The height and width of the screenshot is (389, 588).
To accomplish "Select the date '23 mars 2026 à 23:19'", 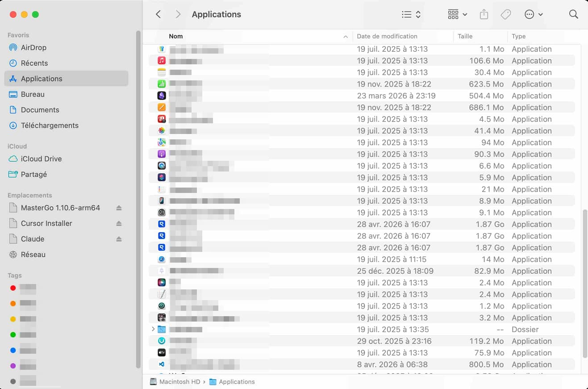I will [x=396, y=96].
